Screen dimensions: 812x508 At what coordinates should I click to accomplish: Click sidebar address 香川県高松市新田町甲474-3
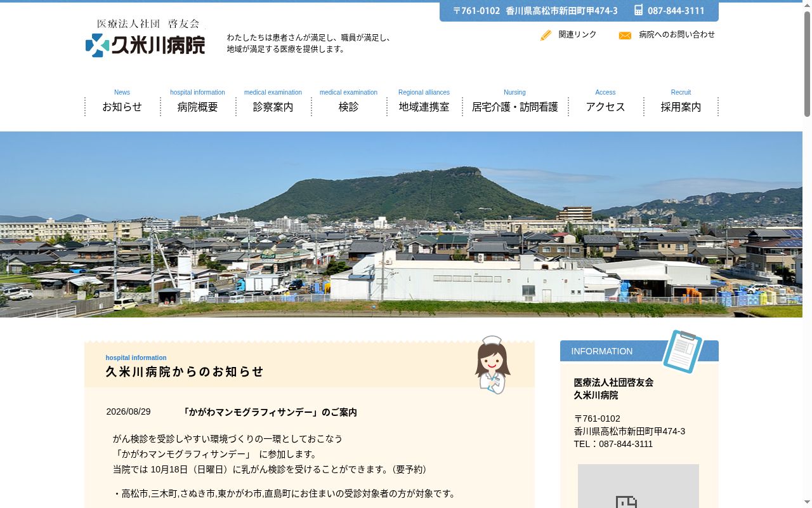tap(629, 431)
